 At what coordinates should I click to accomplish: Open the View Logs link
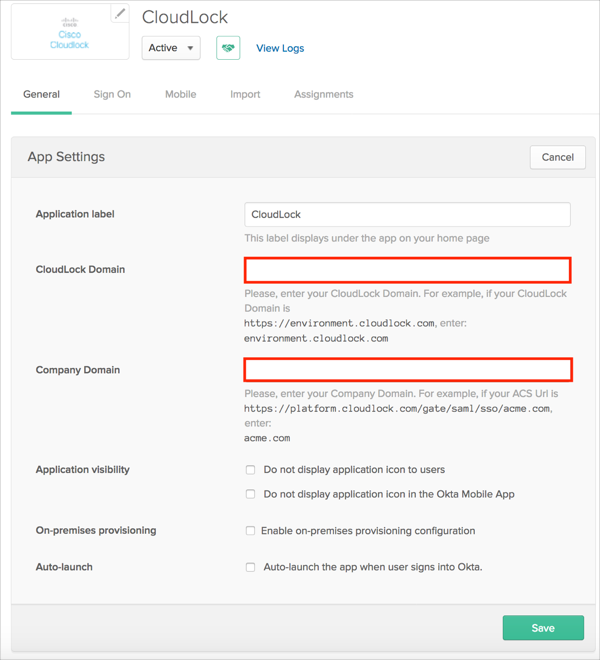pos(280,48)
